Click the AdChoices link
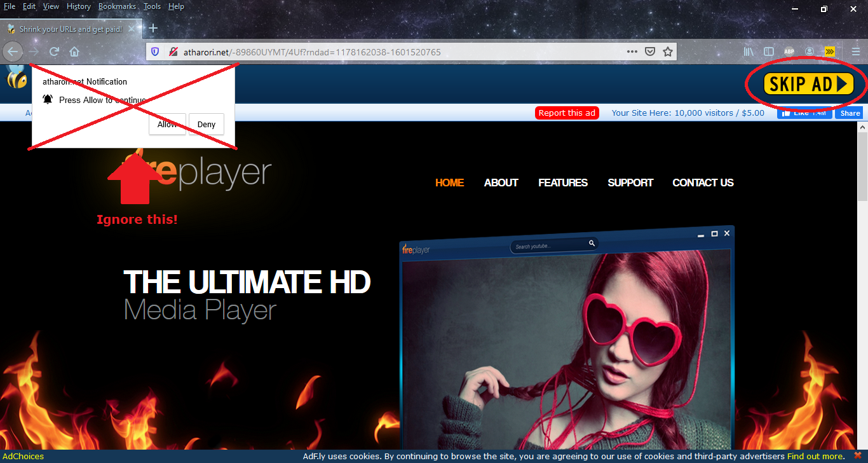The height and width of the screenshot is (463, 868). click(23, 456)
